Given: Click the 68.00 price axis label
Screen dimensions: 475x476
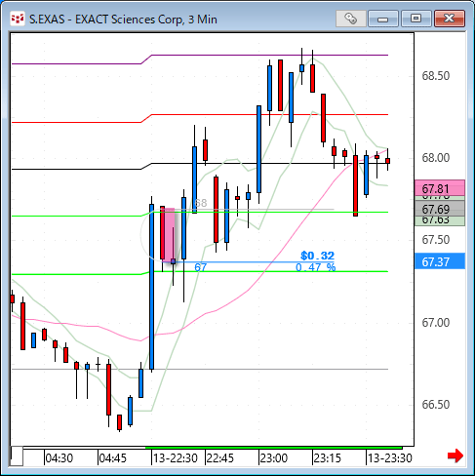Looking at the screenshot, I should point(436,158).
